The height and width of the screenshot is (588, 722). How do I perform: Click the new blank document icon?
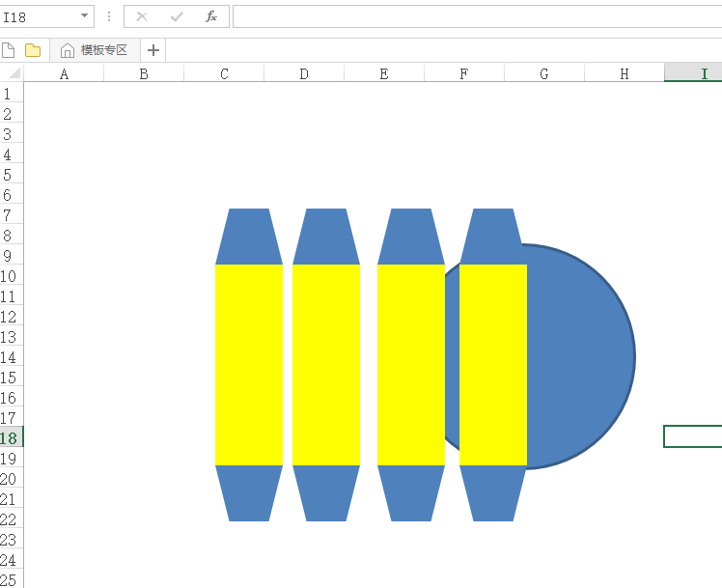9,50
